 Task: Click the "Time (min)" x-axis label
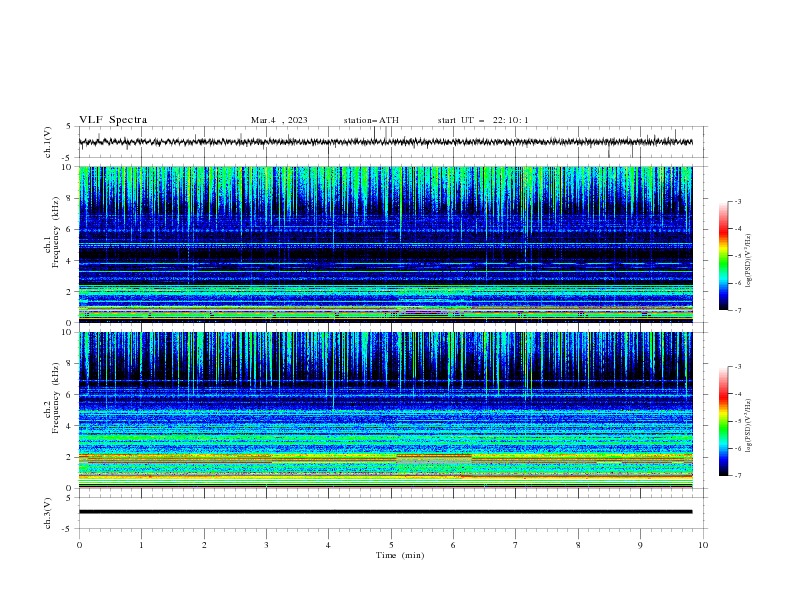tap(400, 555)
